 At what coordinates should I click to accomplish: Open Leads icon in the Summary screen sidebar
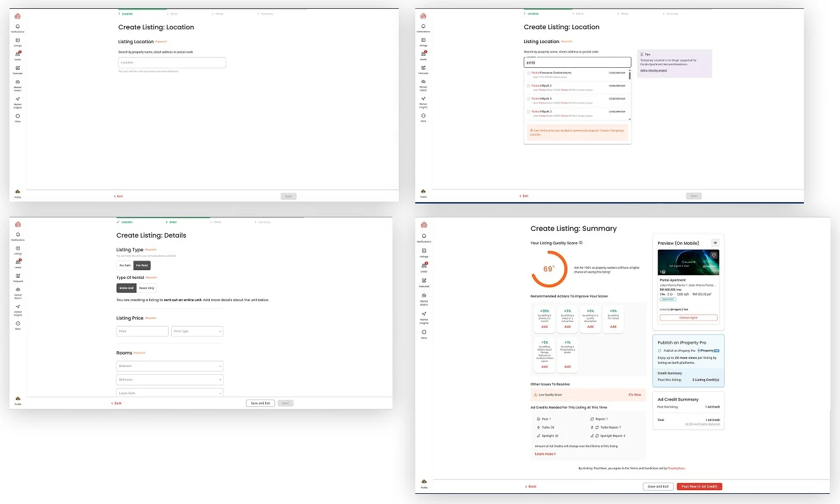(423, 266)
